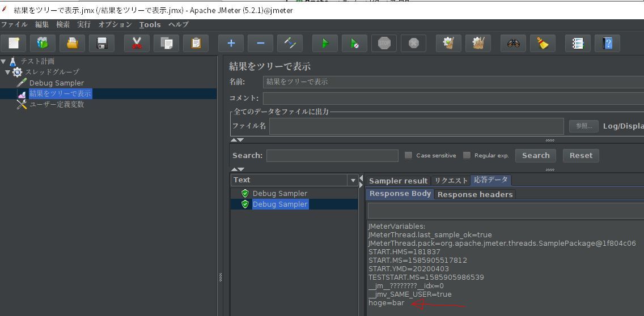Viewport: 644px width, 316px height.
Task: Switch to the Sampler result tab
Action: (398, 181)
